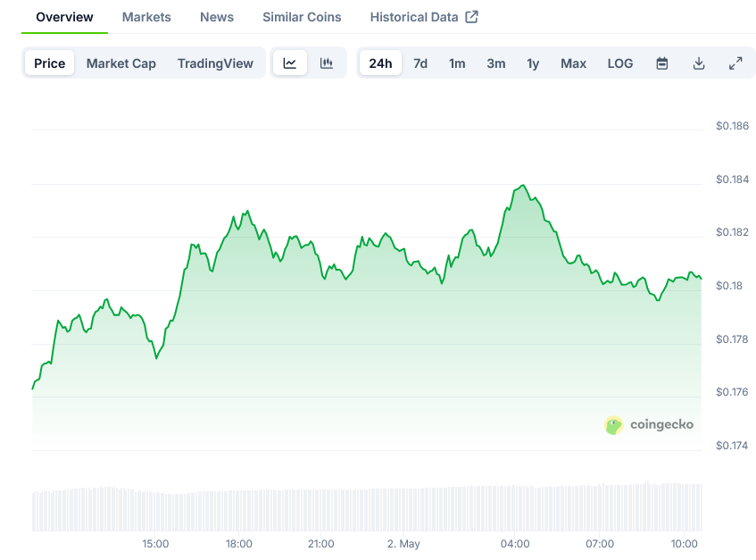This screenshot has height=560, width=756.
Task: Set chart range to 1y
Action: coord(533,63)
